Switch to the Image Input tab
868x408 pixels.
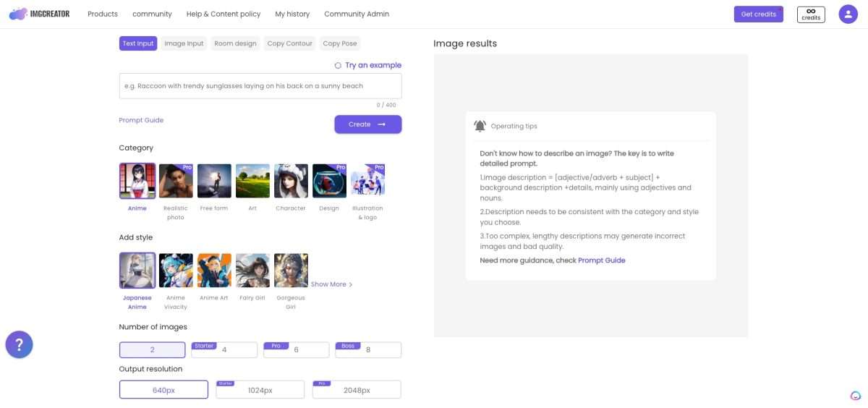point(184,43)
